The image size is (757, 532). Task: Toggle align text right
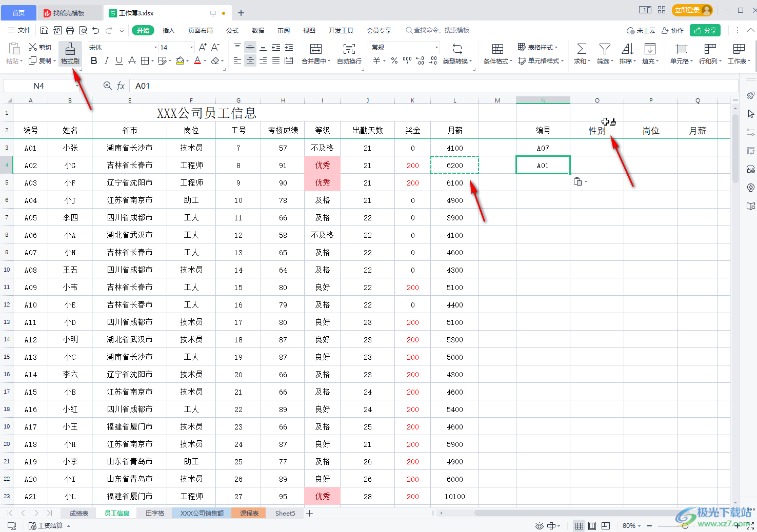tap(263, 60)
